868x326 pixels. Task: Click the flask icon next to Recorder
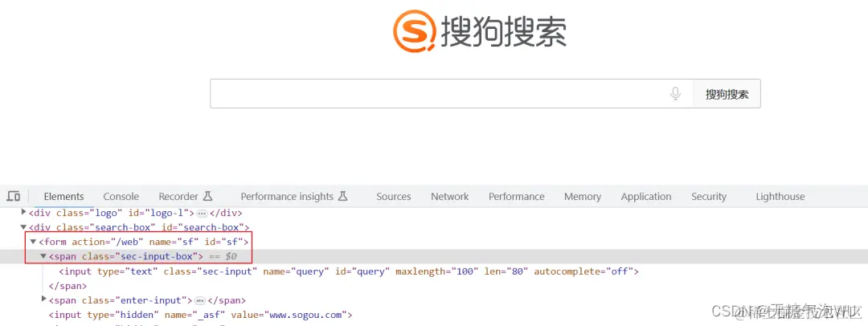point(207,197)
